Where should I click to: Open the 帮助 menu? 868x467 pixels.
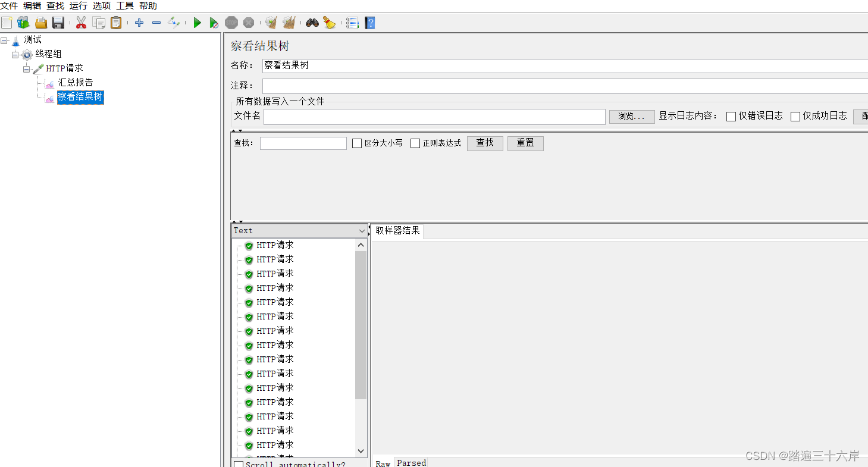pos(148,6)
